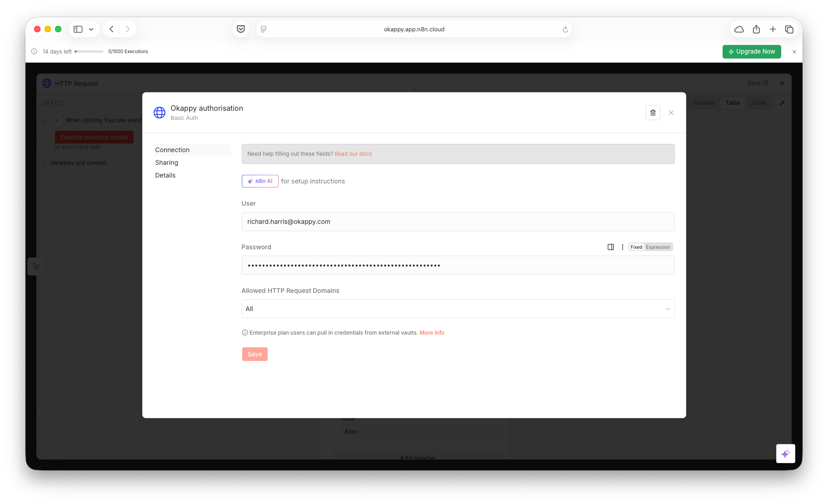Dismiss the trial banner with its X
Viewport: 828px width, 504px height.
[x=794, y=52]
